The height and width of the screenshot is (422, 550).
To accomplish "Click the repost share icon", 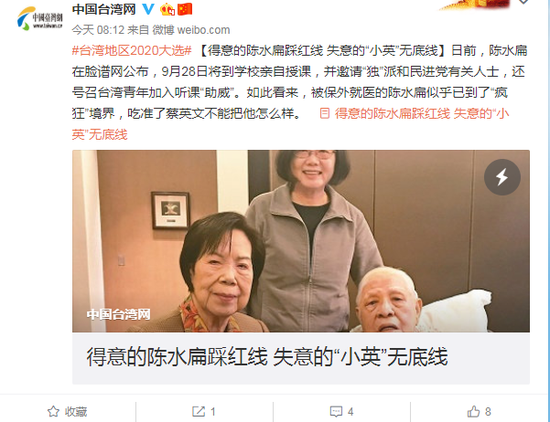I will [x=198, y=411].
